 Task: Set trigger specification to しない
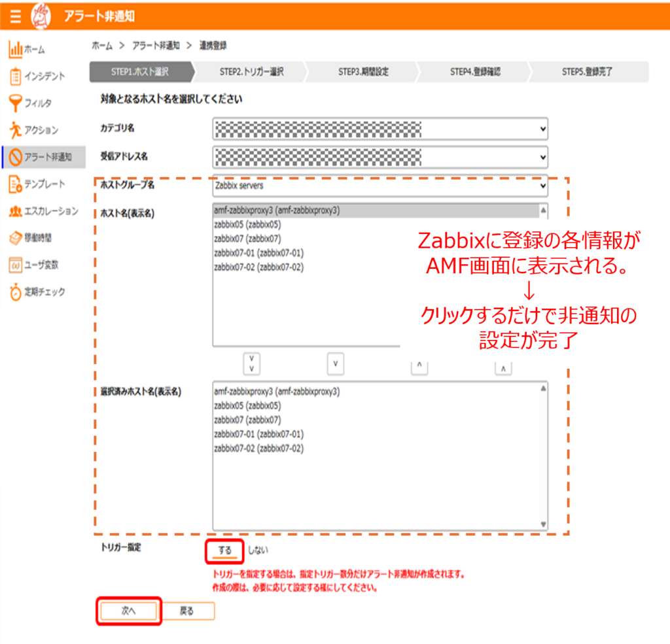258,551
